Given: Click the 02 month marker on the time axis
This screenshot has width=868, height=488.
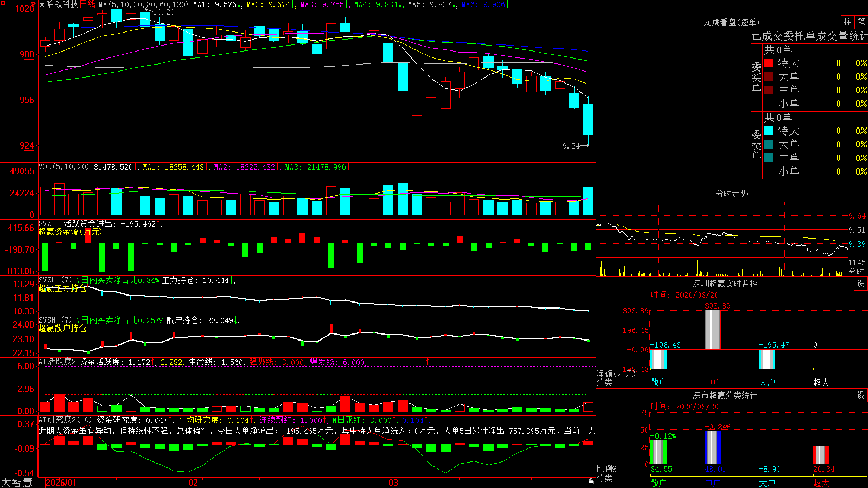Looking at the screenshot, I should pyautogui.click(x=193, y=483).
